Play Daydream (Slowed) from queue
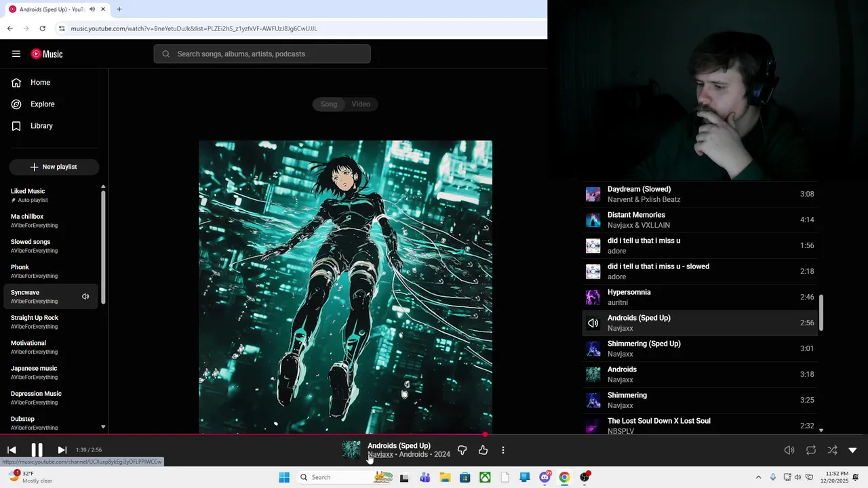The image size is (868, 488). [700, 195]
